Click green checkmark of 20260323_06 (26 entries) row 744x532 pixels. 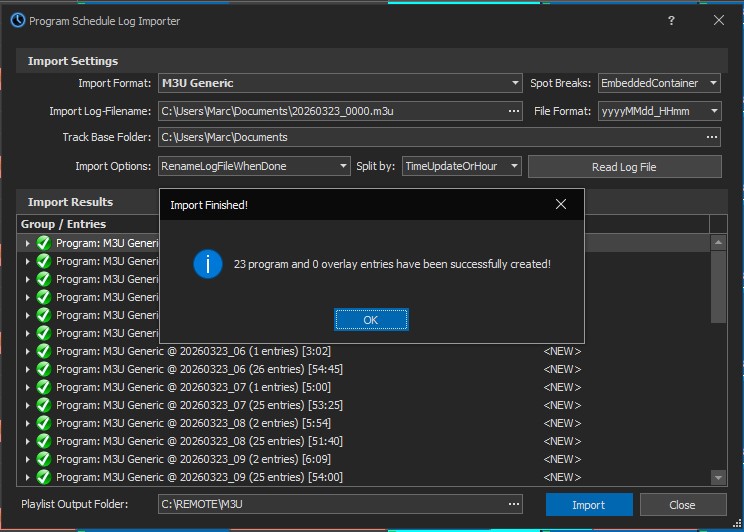[x=43, y=369]
